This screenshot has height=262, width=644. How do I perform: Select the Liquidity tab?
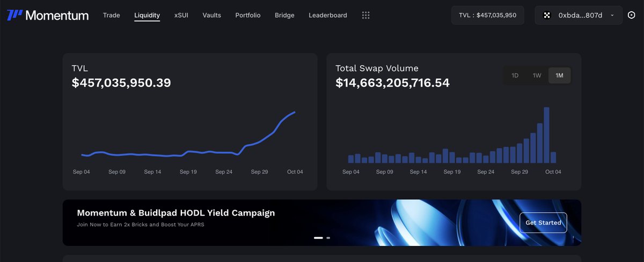[147, 16]
